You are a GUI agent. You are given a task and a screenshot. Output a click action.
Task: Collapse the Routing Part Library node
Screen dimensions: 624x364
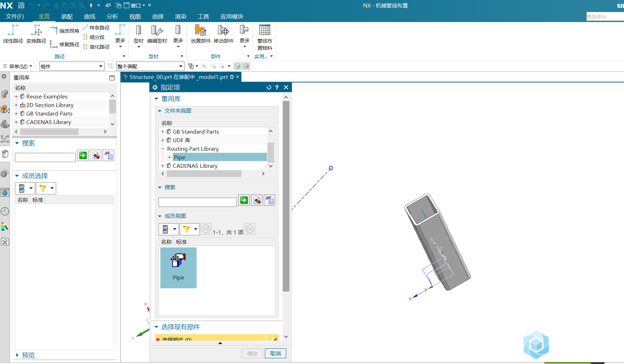point(163,149)
